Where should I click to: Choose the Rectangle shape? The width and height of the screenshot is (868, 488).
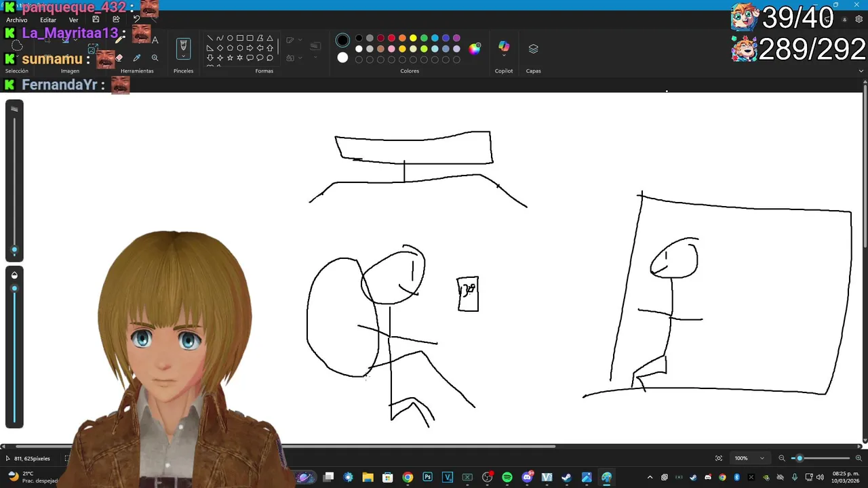coord(240,38)
